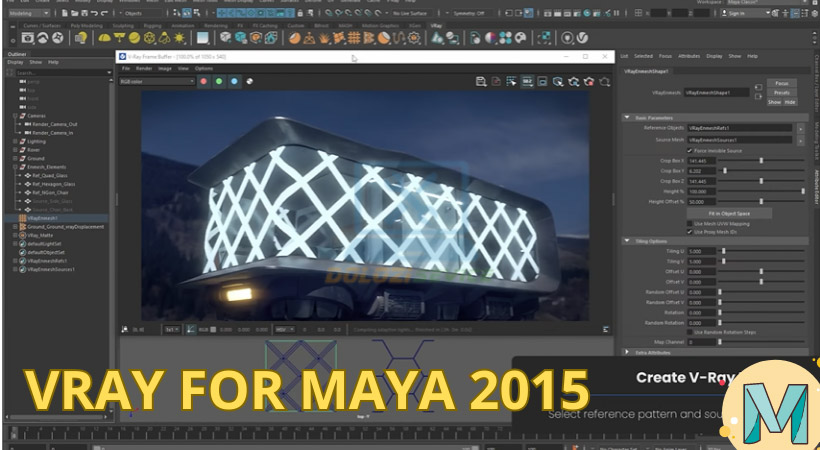This screenshot has width=820, height=450.
Task: Enable Use Mesh UVW Mapping checkbox
Action: 690,222
